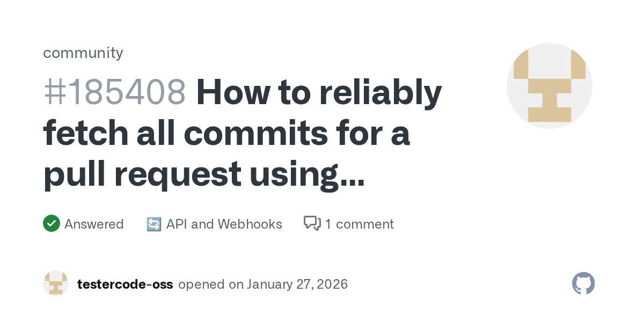Image resolution: width=644 pixels, height=322 pixels.
Task: Open the "API and Webhooks" category label
Action: [224, 224]
